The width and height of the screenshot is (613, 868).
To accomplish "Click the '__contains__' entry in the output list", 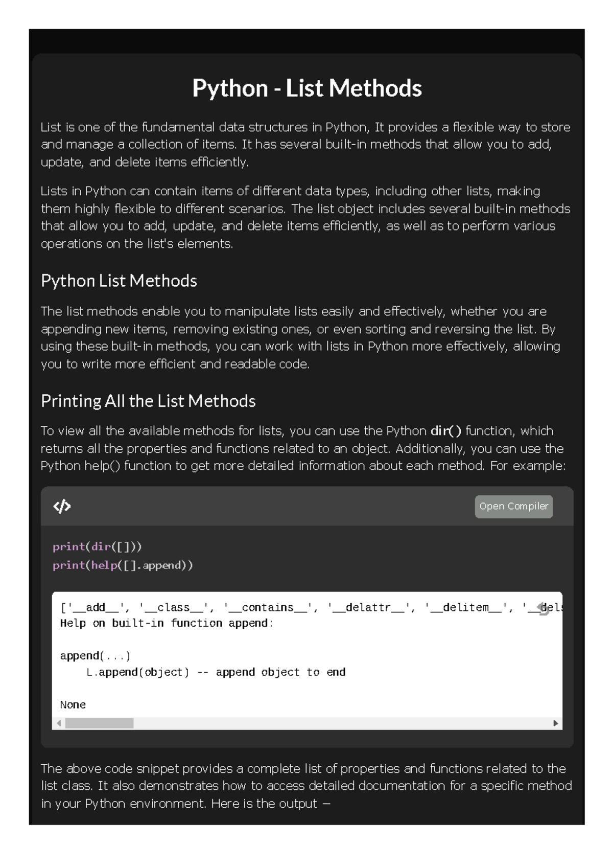I will [268, 608].
